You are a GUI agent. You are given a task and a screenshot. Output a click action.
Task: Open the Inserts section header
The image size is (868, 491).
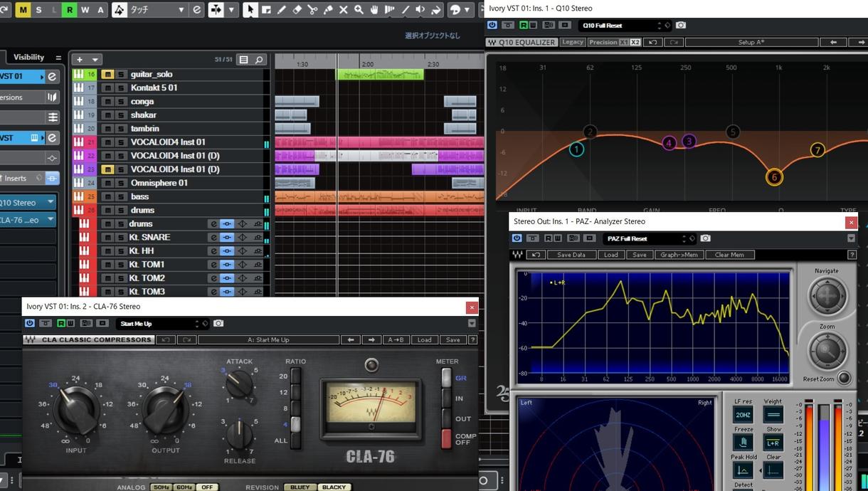(x=16, y=179)
